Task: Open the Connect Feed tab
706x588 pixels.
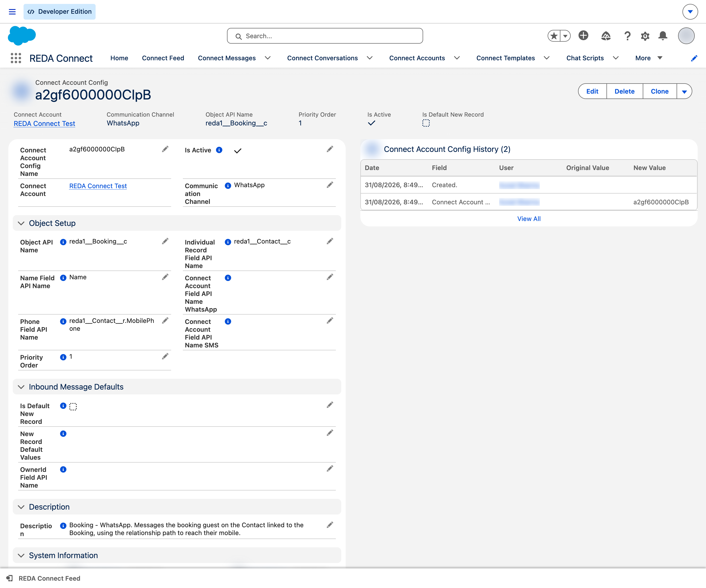Action: point(163,58)
